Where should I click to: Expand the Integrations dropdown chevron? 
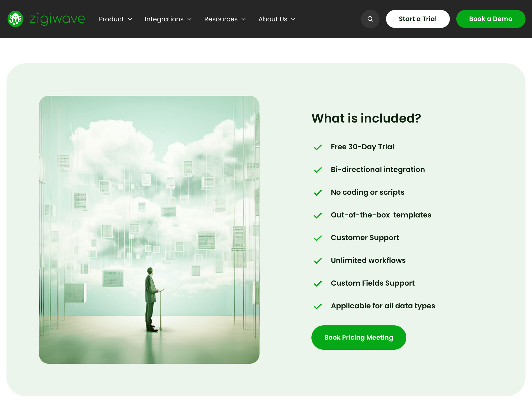(189, 19)
